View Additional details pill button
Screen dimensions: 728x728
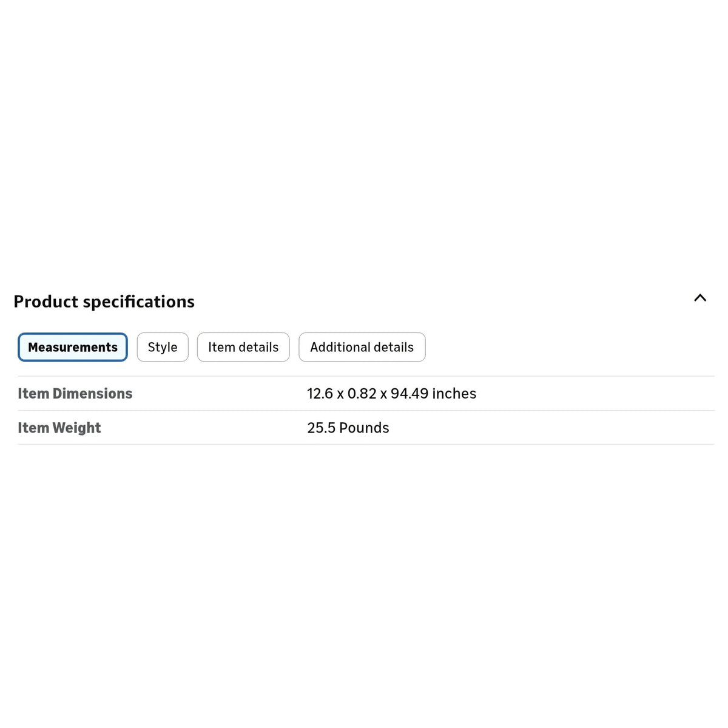pos(362,347)
